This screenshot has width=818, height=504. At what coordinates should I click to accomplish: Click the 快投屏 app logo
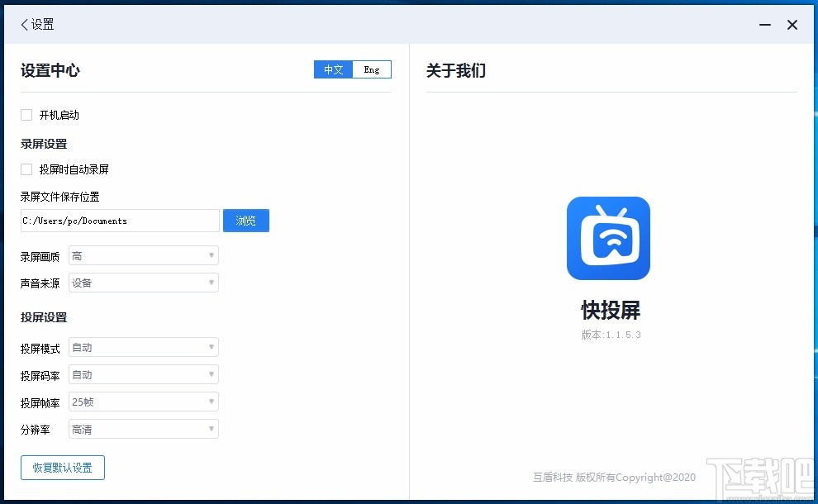608,238
